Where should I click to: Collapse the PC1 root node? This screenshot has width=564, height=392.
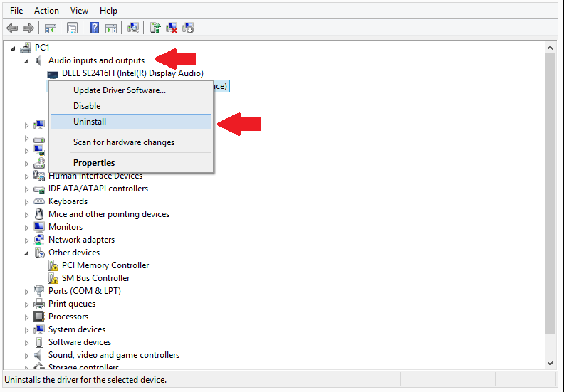click(13, 48)
